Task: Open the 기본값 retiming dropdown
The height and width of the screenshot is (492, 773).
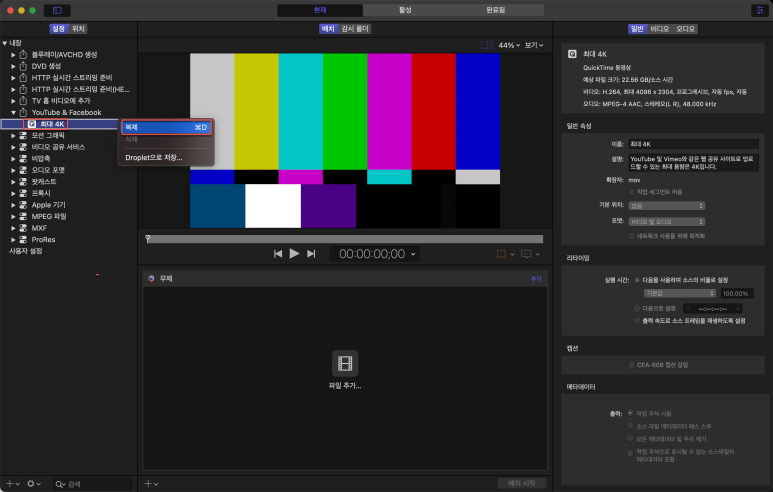Action: point(679,293)
